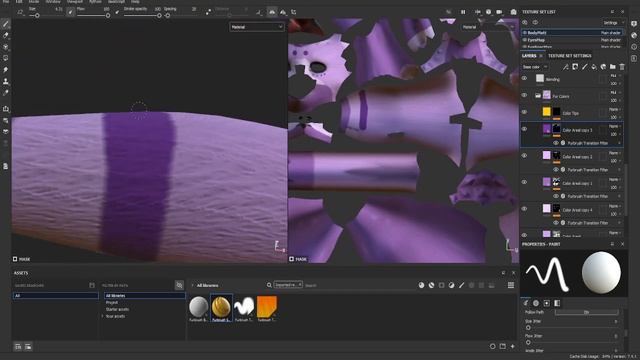
Task: Open the Mode menu
Action: click(x=34, y=2)
